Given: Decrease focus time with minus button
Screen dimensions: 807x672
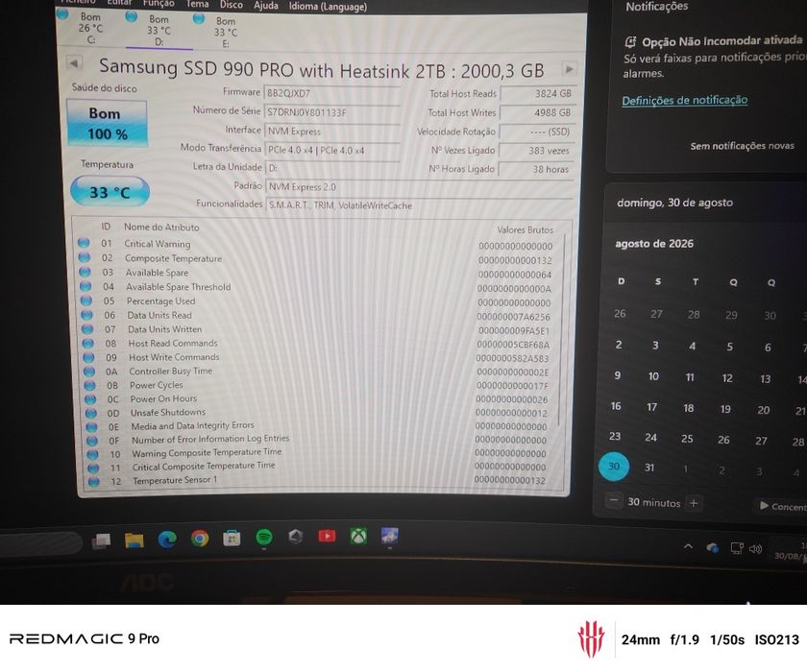Looking at the screenshot, I should [x=614, y=501].
